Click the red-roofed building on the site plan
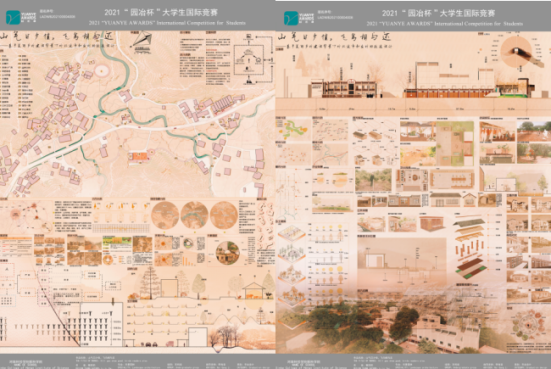This screenshot has height=369, width=551. pyautogui.click(x=138, y=157)
